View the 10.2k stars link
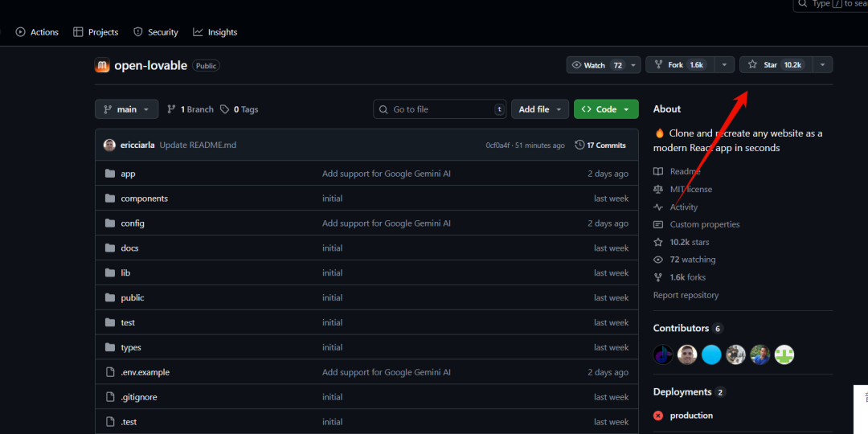Viewport: 868px width, 434px height. [681, 242]
